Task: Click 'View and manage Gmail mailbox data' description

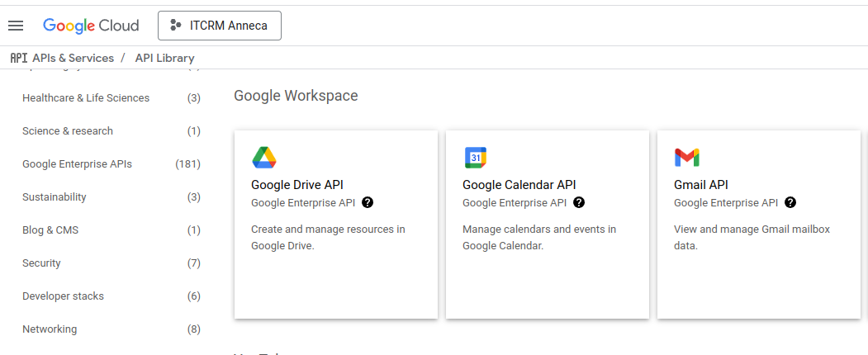Action: click(x=752, y=237)
